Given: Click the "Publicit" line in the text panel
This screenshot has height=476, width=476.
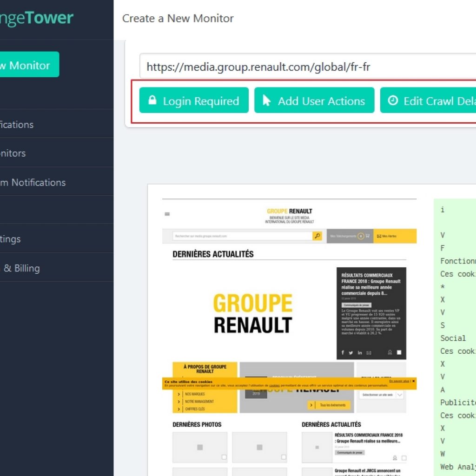Looking at the screenshot, I should click(x=458, y=403).
